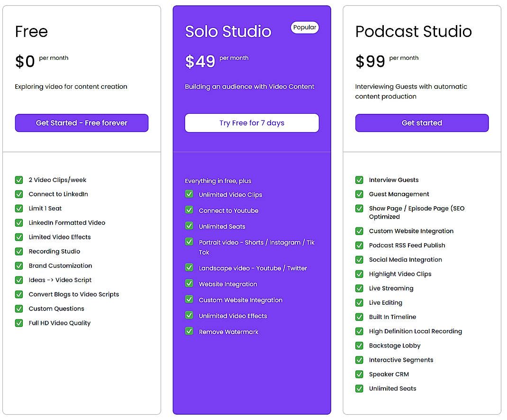Click the Try Free for 7 days button

pos(252,123)
